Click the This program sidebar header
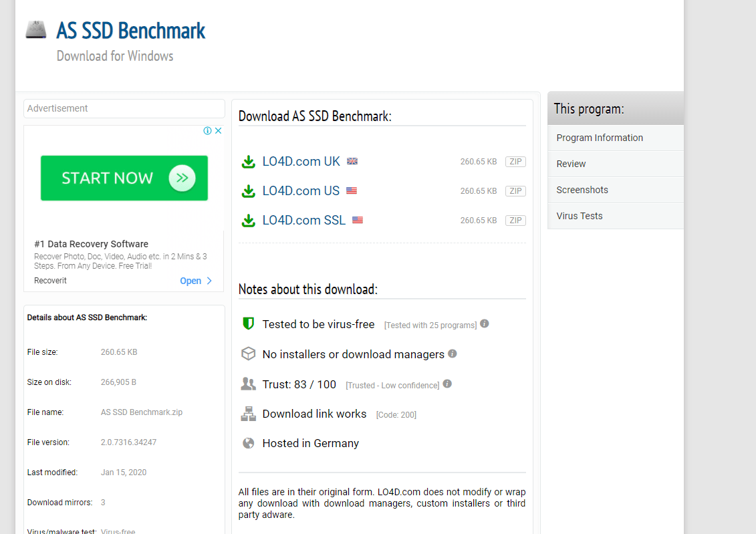This screenshot has height=534, width=756. pyautogui.click(x=616, y=108)
